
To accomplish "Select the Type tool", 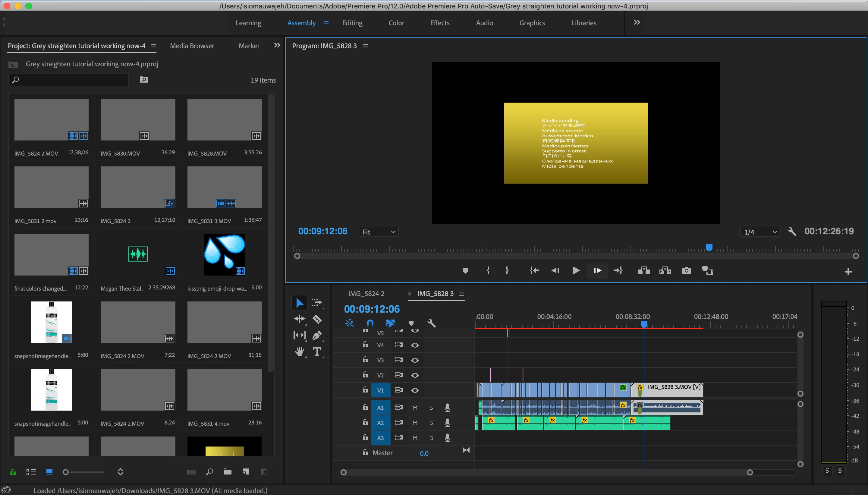I will [317, 352].
